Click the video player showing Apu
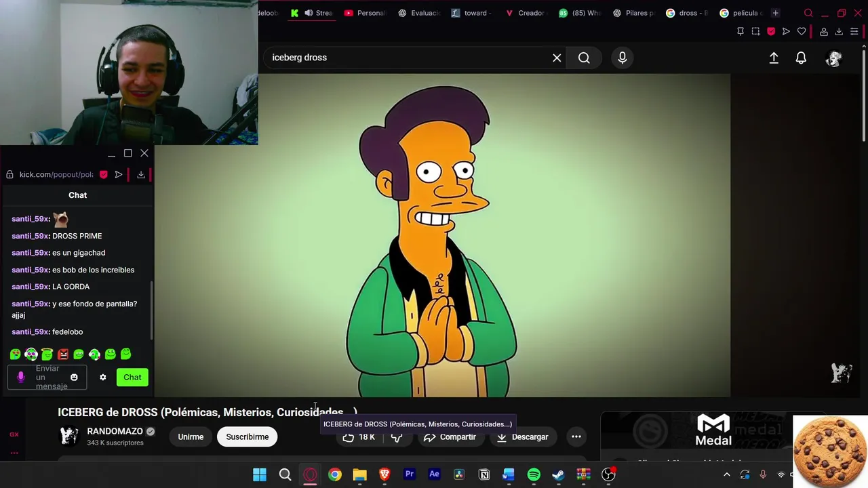 pyautogui.click(x=443, y=235)
